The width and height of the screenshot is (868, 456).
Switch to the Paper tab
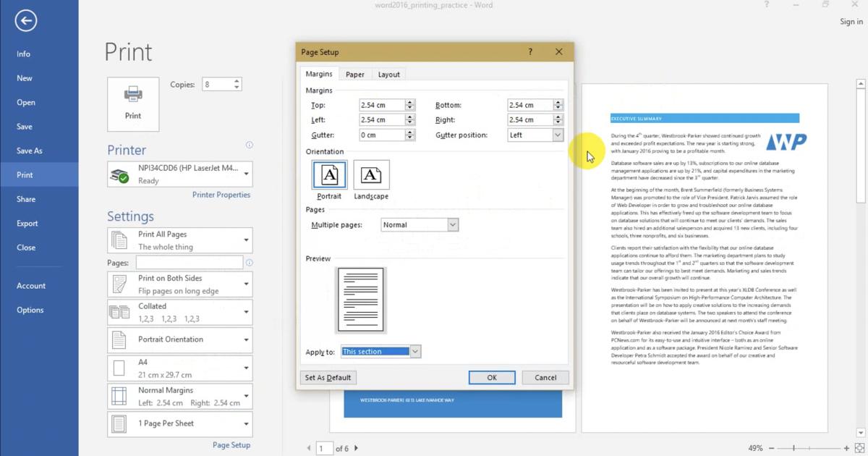click(x=354, y=75)
